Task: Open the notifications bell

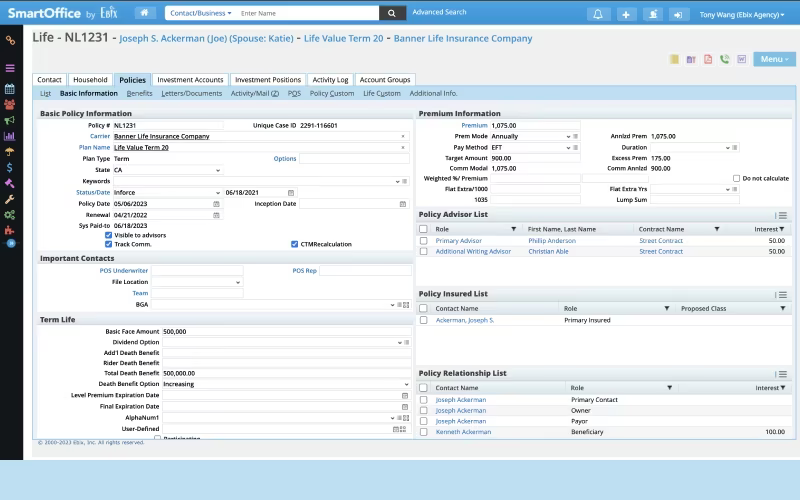Action: 598,14
